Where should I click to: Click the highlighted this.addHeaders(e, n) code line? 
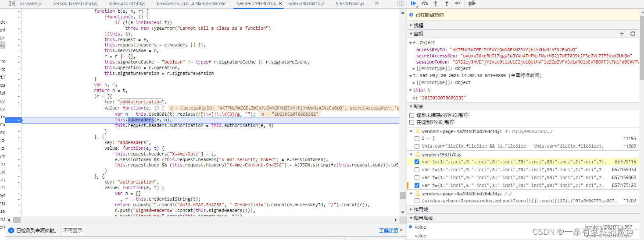click(x=211, y=120)
